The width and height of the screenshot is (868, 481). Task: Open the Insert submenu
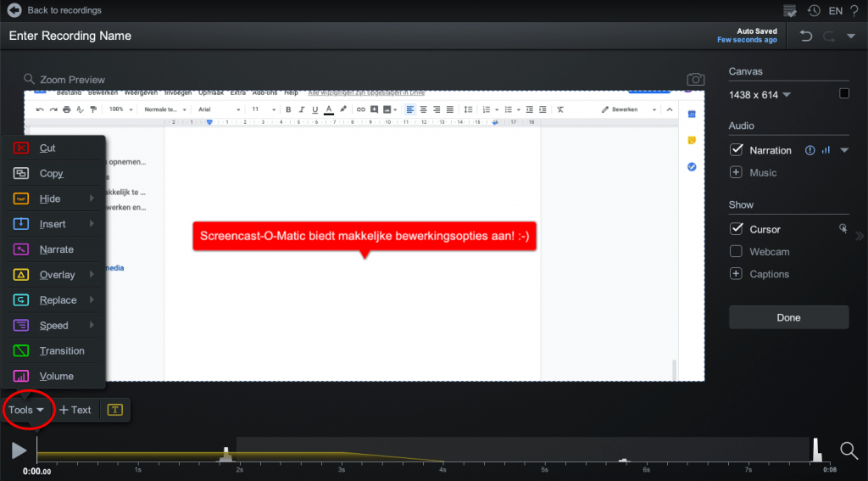[53, 224]
